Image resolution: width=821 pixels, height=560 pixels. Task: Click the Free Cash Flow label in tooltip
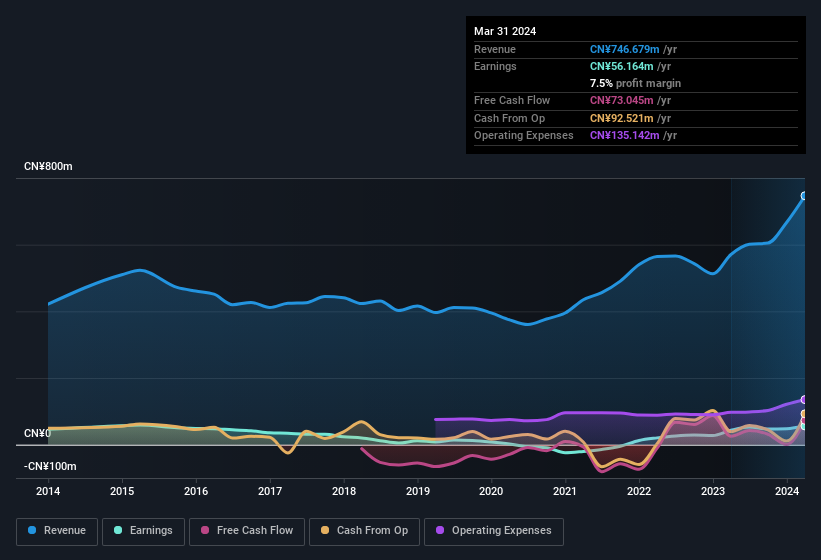click(512, 100)
